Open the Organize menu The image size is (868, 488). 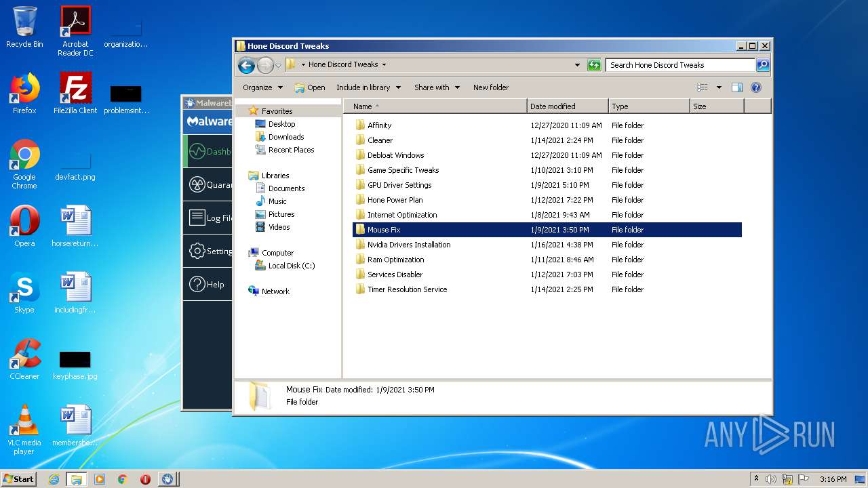coord(262,87)
